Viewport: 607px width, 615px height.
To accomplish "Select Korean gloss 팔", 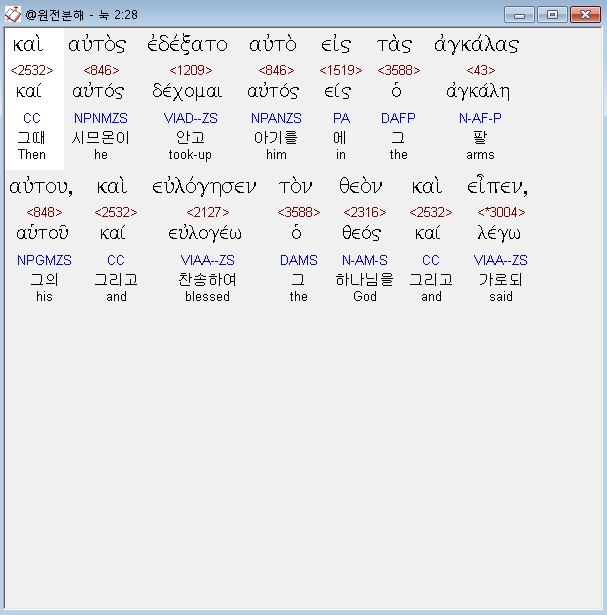I will 480,138.
